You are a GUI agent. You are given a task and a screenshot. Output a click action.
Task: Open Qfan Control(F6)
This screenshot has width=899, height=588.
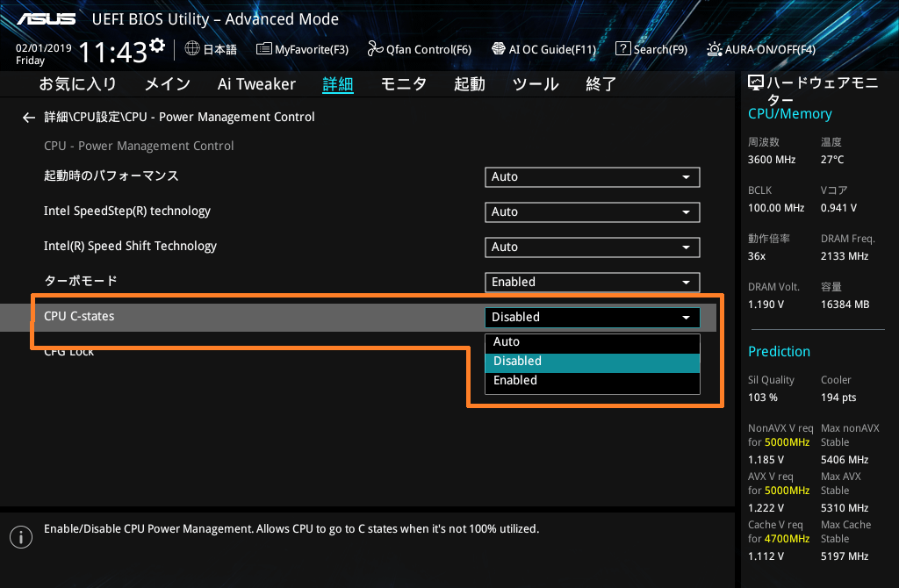(x=419, y=49)
